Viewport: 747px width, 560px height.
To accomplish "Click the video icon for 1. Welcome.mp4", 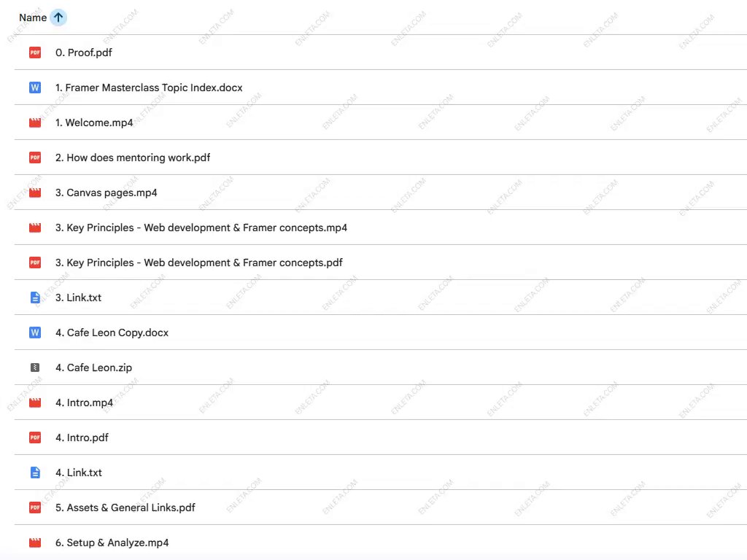I will tap(35, 122).
